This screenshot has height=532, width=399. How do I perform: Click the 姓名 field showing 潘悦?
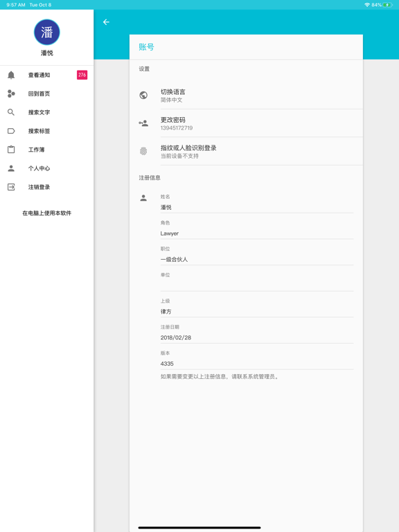257,207
